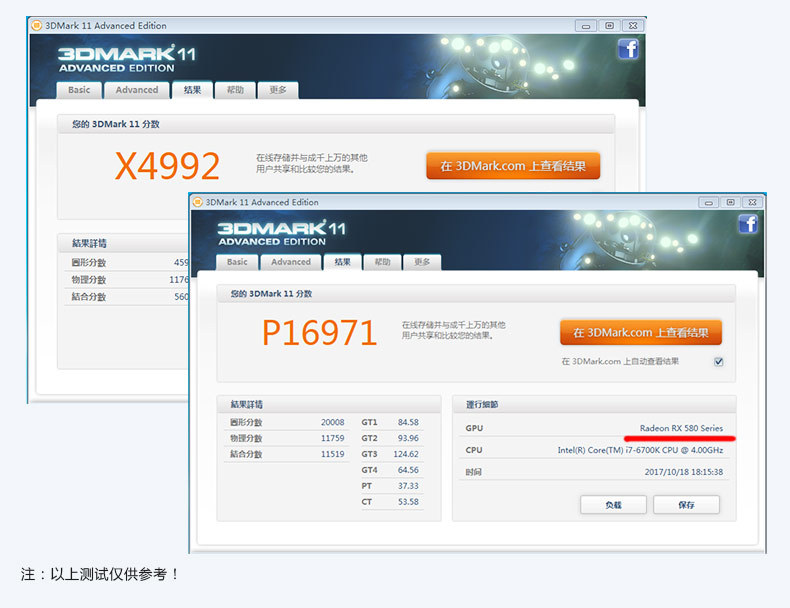The height and width of the screenshot is (608, 790).
Task: Minimize the front 3DMark window
Action: point(709,202)
